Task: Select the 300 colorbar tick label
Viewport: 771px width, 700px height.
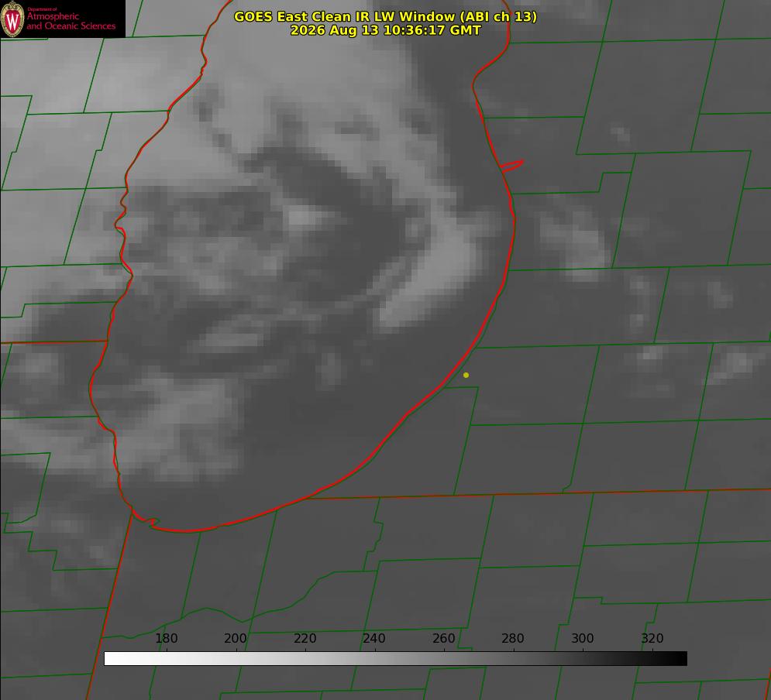Action: pyautogui.click(x=583, y=638)
